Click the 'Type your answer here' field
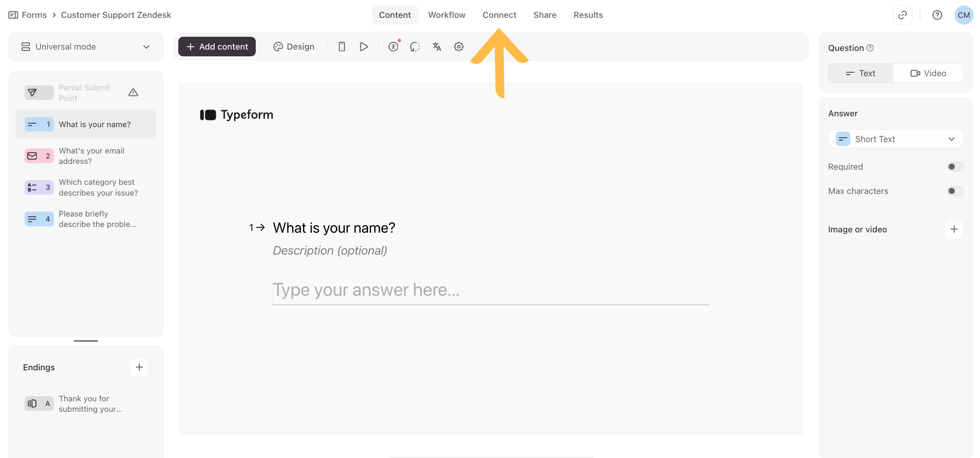 pyautogui.click(x=490, y=290)
